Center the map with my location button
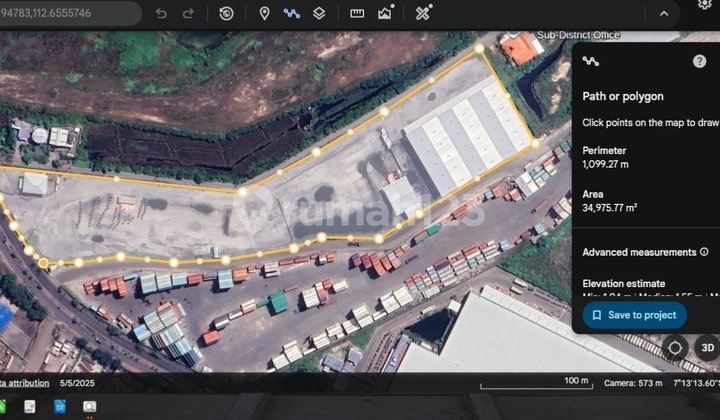Image resolution: width=720 pixels, height=420 pixels. point(675,348)
